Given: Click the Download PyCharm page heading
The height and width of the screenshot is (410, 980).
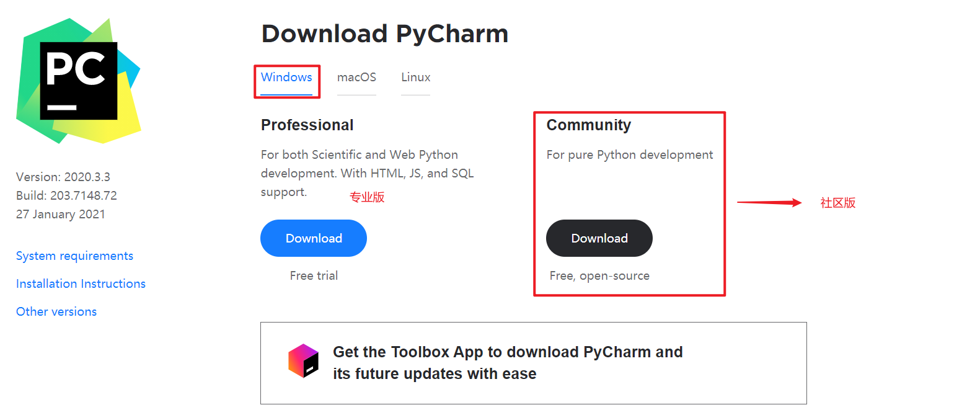Looking at the screenshot, I should point(384,33).
